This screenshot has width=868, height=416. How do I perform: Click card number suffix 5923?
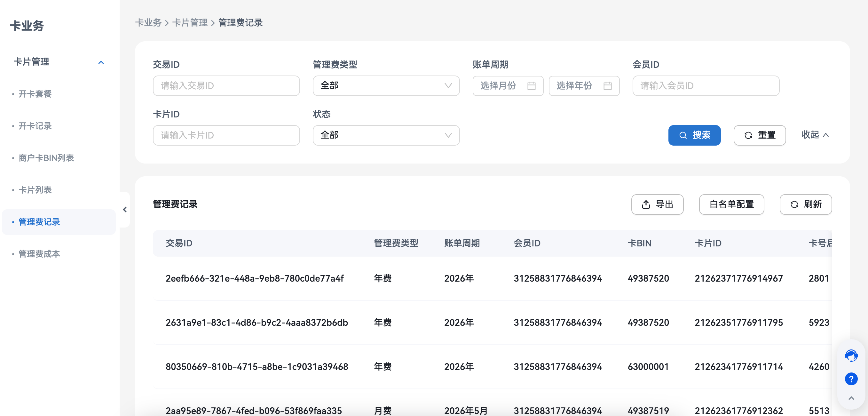click(x=818, y=323)
